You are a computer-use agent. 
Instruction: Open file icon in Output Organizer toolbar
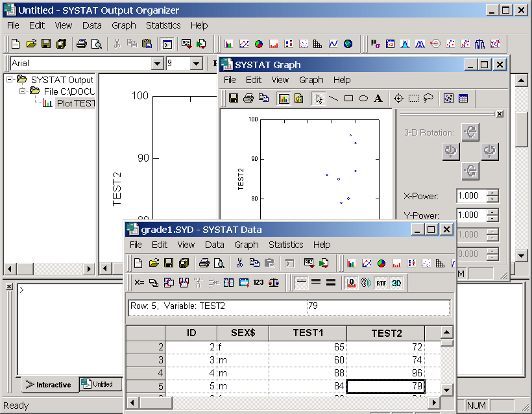31,43
